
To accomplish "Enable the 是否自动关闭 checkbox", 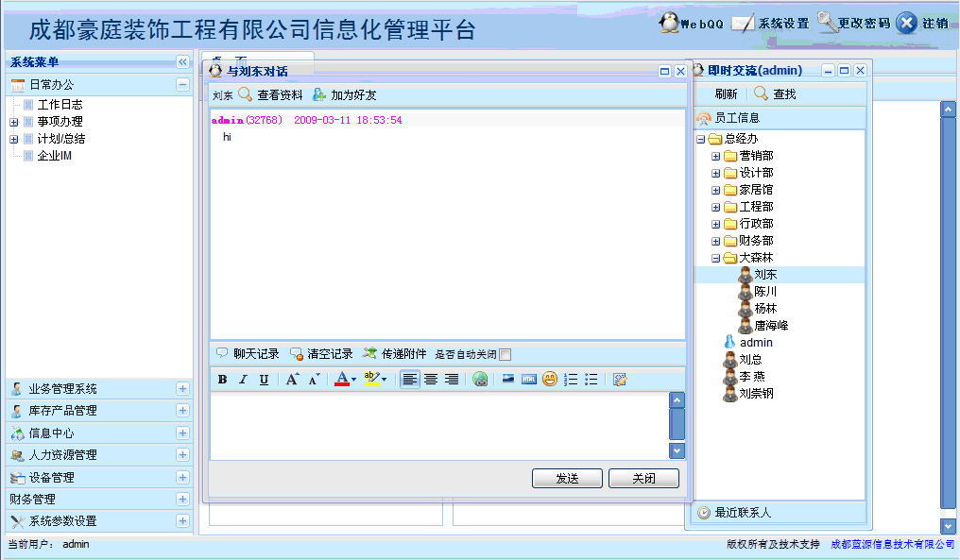I will point(505,355).
